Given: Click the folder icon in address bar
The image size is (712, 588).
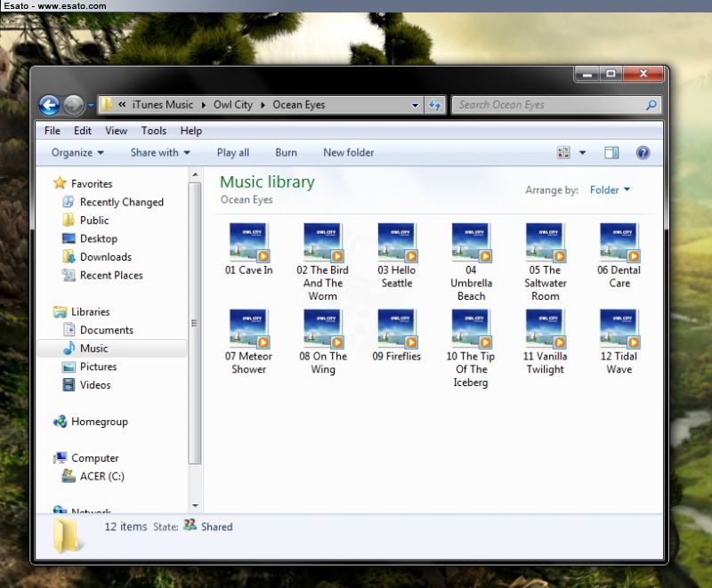Looking at the screenshot, I should point(106,105).
